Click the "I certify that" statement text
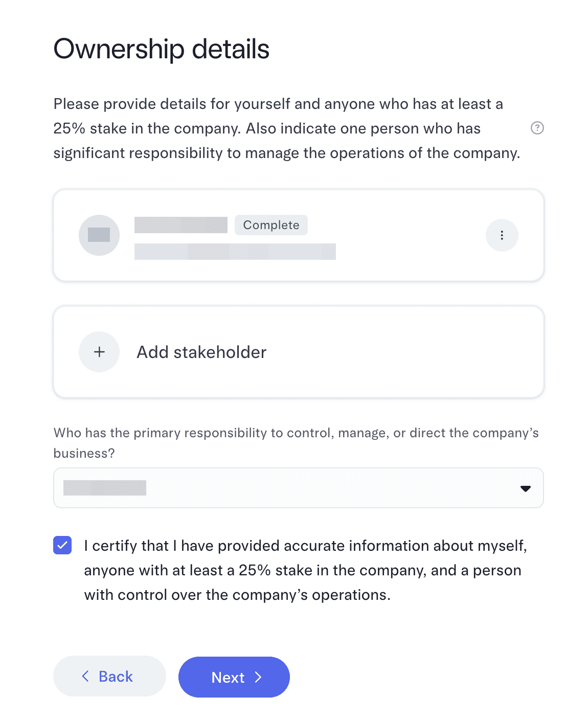 tap(305, 570)
